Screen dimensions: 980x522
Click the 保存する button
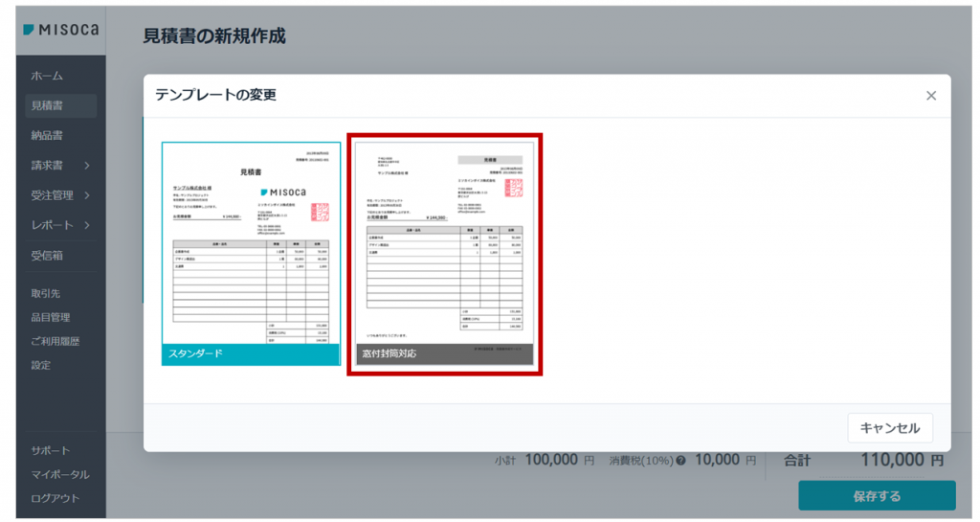click(877, 496)
